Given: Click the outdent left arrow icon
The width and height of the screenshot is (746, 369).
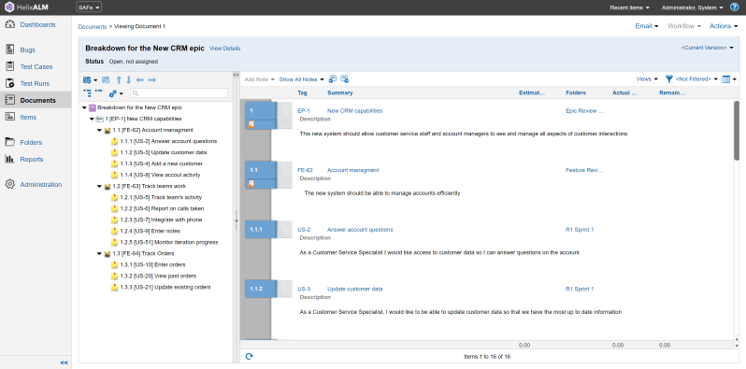Looking at the screenshot, I should [140, 80].
